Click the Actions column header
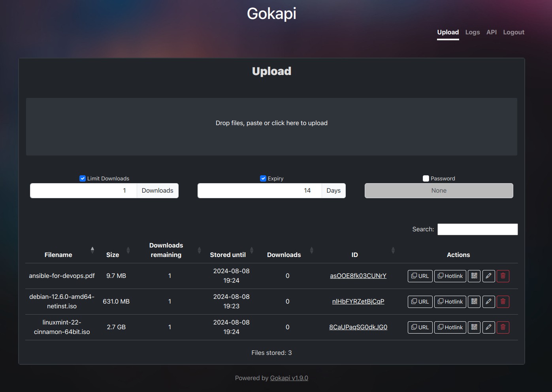The image size is (552, 392). click(x=458, y=255)
